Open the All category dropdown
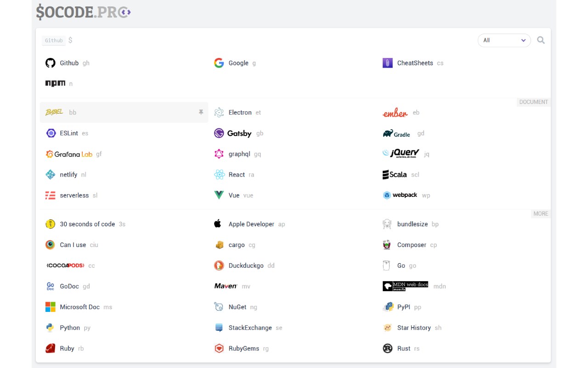Viewport: 588px width, 368px height. click(504, 40)
